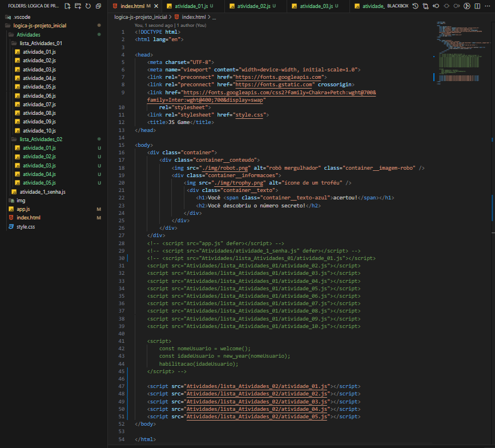
Task: Collapse the lista_Atividades_01 folder
Action: 41,43
